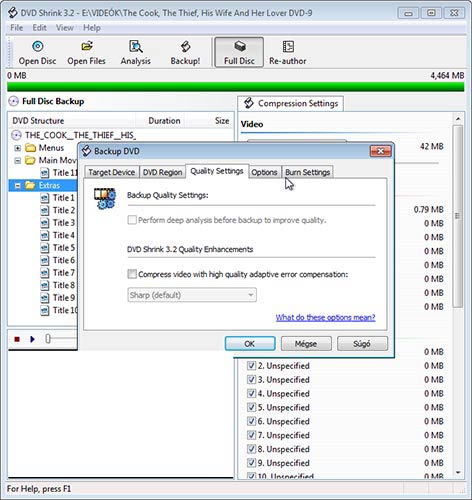Open the Edit menu
The width and height of the screenshot is (472, 500).
[x=39, y=28]
